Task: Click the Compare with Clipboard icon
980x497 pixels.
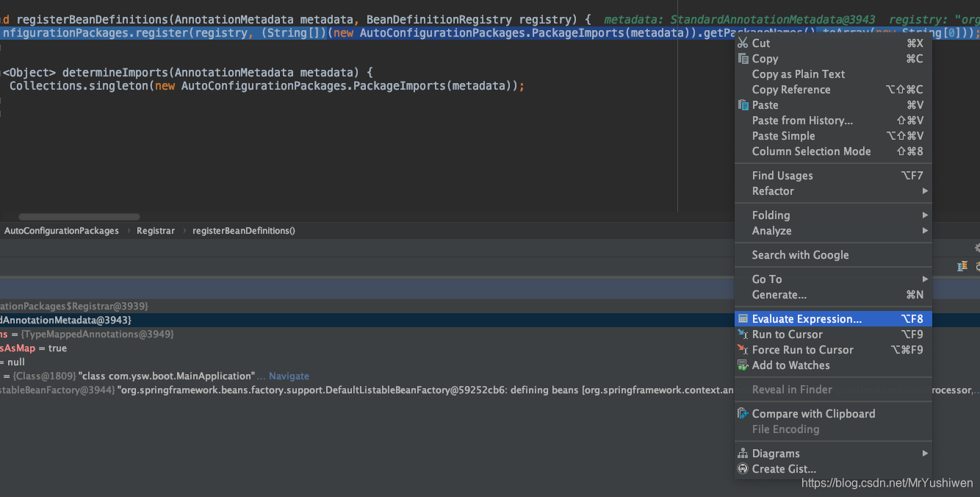Action: click(743, 414)
